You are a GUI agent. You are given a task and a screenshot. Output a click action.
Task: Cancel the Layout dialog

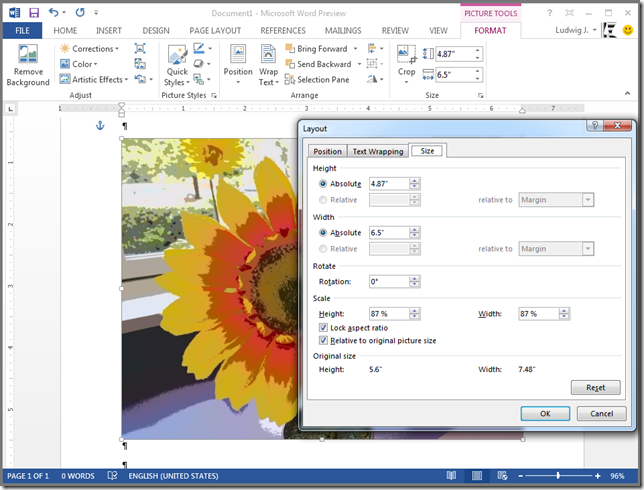(x=602, y=413)
